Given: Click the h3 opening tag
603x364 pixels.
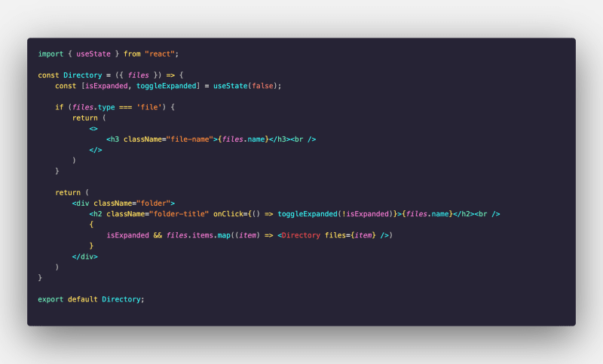Looking at the screenshot, I should (x=112, y=139).
